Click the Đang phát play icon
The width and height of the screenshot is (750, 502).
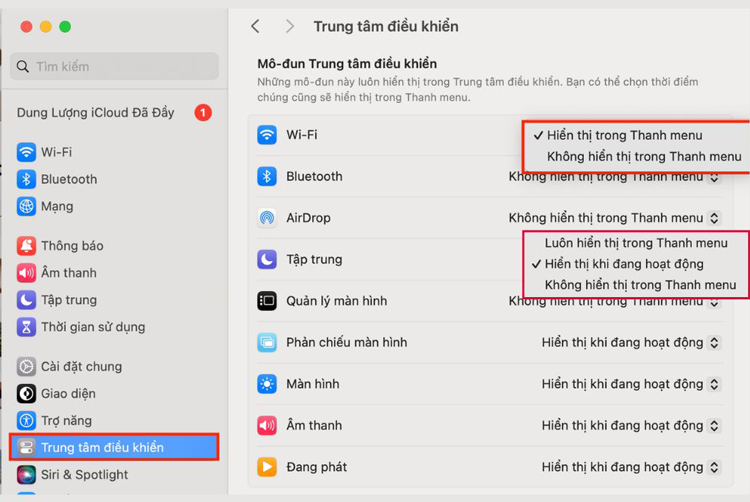(267, 467)
